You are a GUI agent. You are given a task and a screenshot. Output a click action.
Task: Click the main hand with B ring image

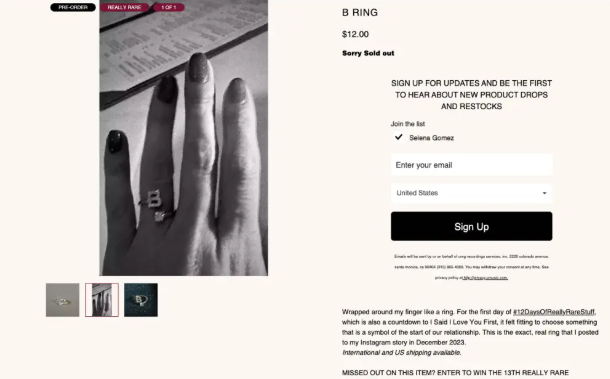tap(184, 138)
